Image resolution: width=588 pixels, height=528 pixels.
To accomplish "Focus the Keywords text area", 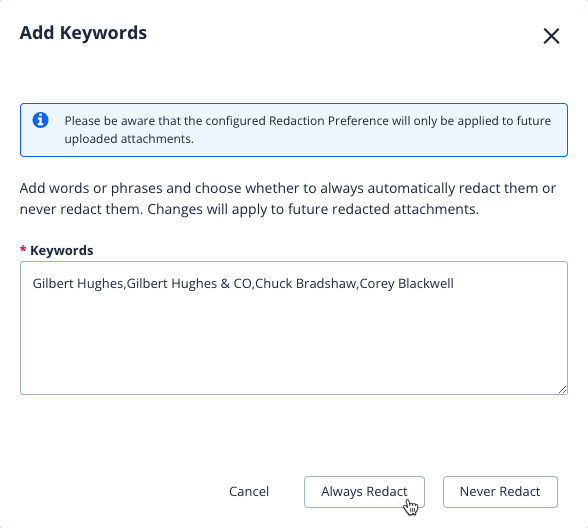I will (294, 328).
